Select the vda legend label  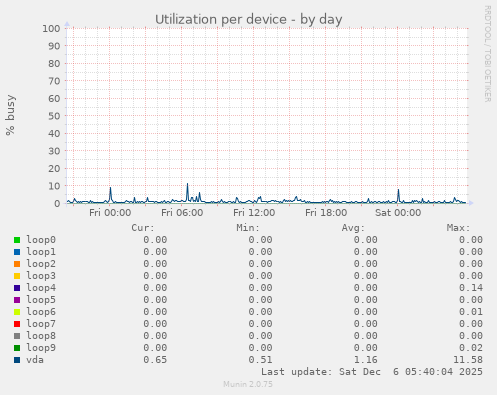click(35, 360)
